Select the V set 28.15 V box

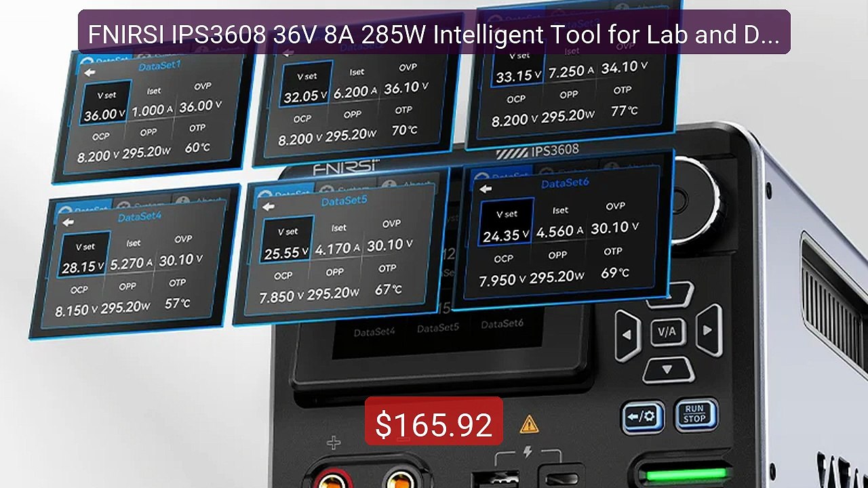83,256
